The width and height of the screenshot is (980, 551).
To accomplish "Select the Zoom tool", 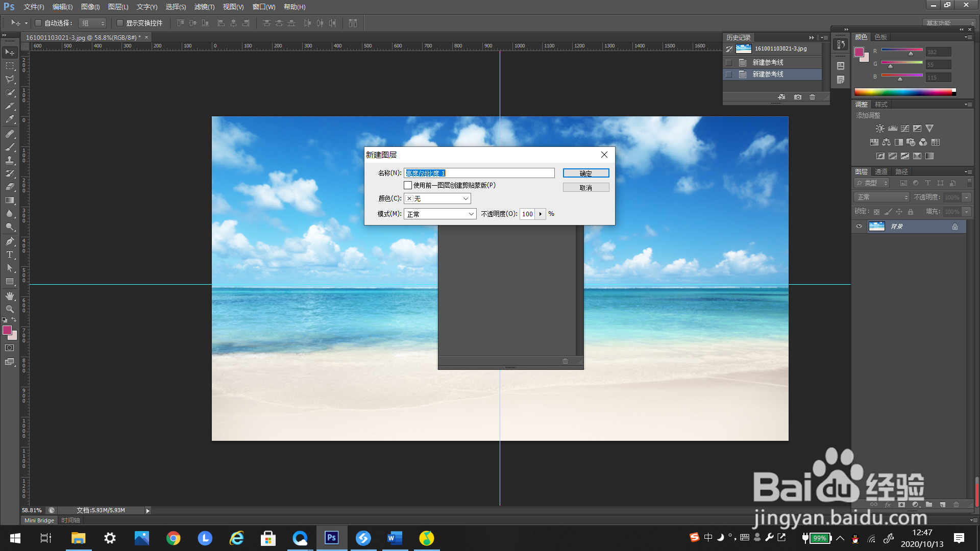I will (10, 309).
